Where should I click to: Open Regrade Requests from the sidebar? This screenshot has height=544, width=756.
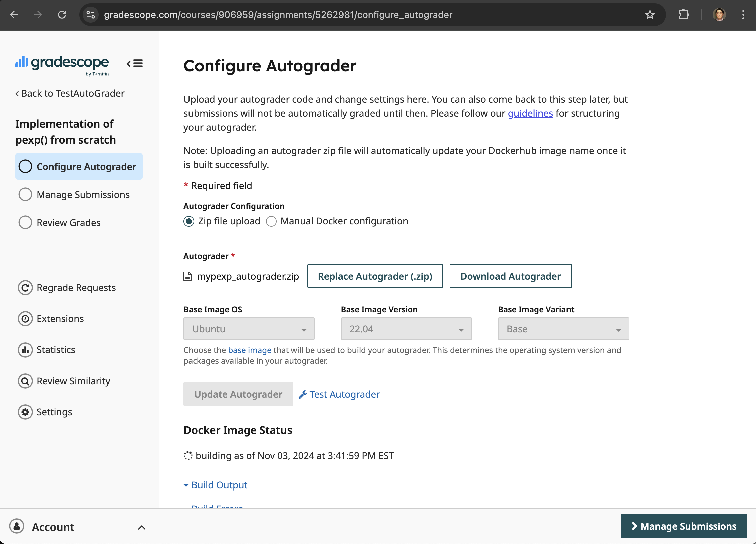pos(76,287)
